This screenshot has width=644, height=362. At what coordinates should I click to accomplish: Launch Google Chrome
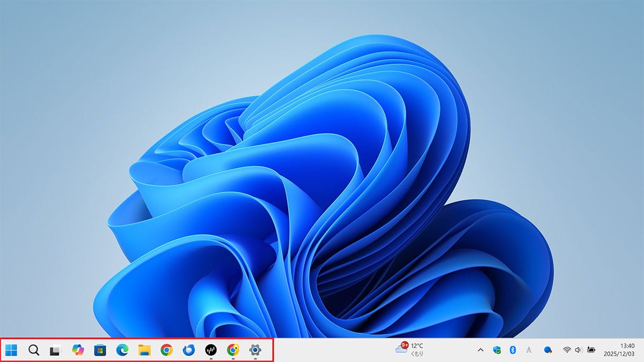166,350
